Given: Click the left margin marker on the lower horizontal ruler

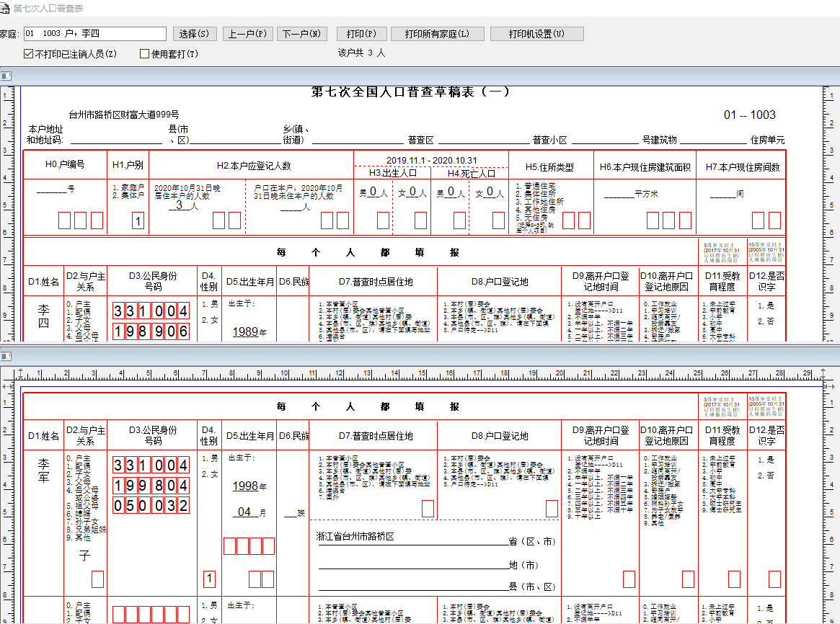Looking at the screenshot, I should [19, 373].
